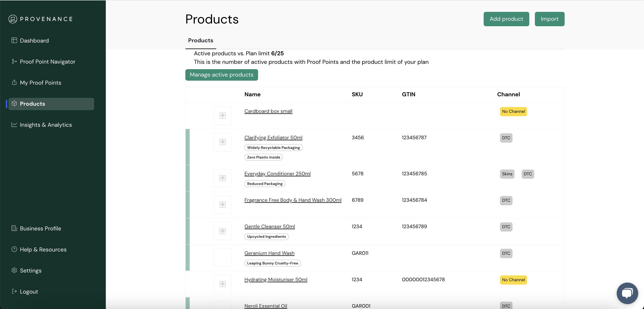The height and width of the screenshot is (309, 644).
Task: Click GTIN 123456787 cell
Action: point(414,137)
